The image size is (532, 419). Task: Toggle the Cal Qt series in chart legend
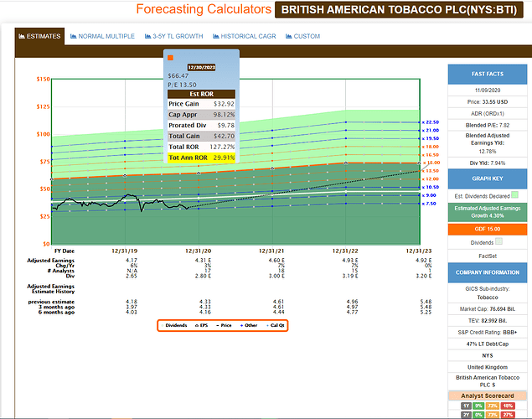click(x=276, y=325)
